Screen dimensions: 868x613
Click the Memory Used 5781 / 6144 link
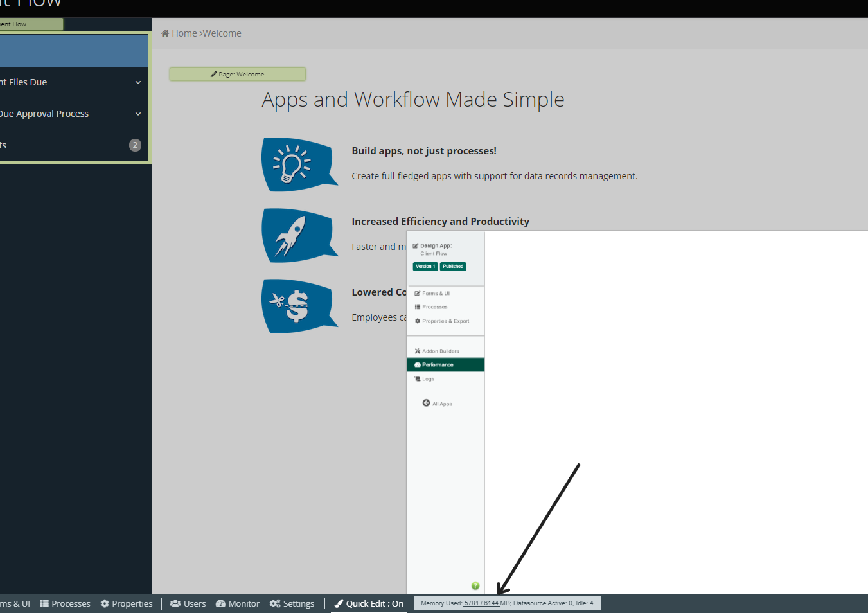coord(481,603)
